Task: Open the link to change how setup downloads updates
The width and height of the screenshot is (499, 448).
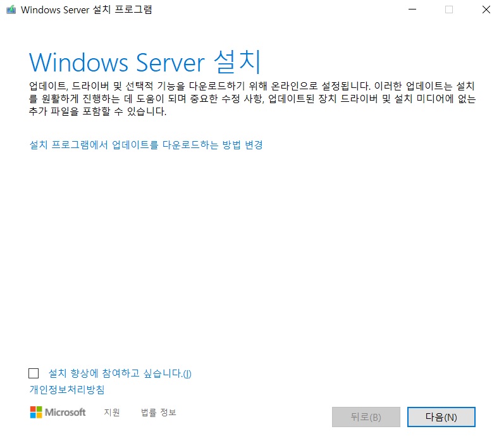Action: point(146,145)
